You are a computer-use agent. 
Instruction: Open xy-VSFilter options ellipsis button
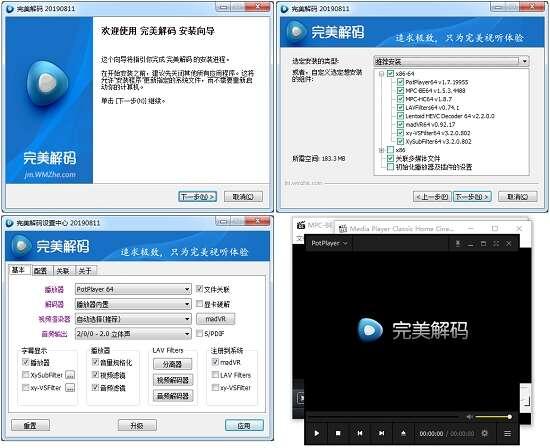70,388
